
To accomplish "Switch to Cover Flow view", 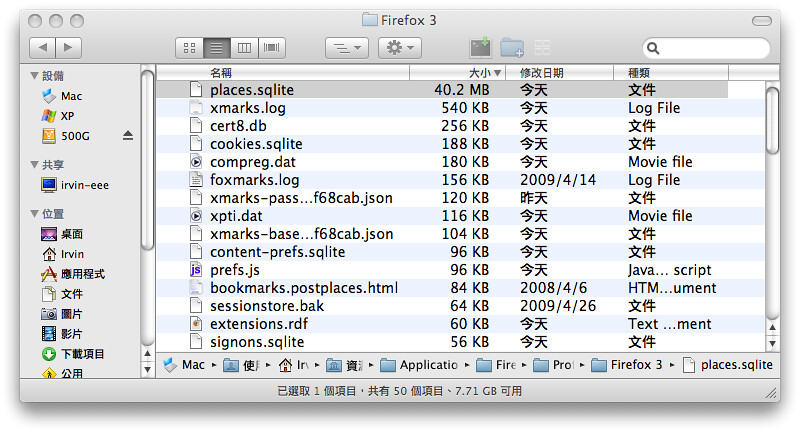I will (x=271, y=48).
